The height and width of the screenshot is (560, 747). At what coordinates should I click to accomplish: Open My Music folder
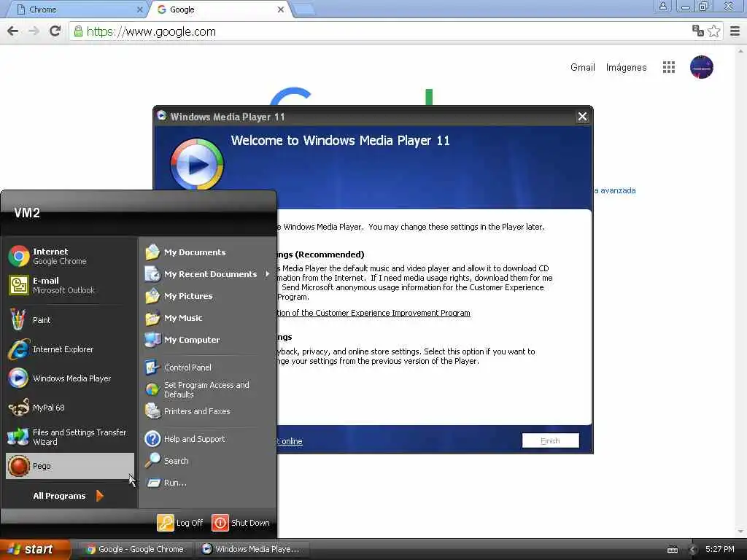pyautogui.click(x=207, y=318)
